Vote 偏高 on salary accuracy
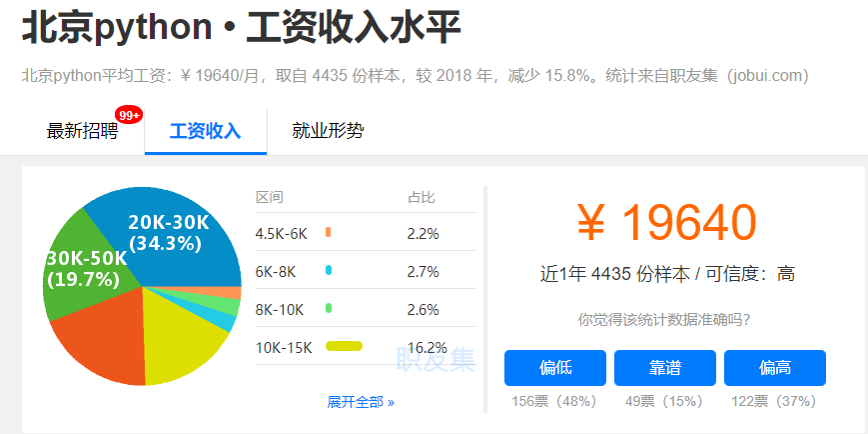This screenshot has height=434, width=868. pos(775,367)
